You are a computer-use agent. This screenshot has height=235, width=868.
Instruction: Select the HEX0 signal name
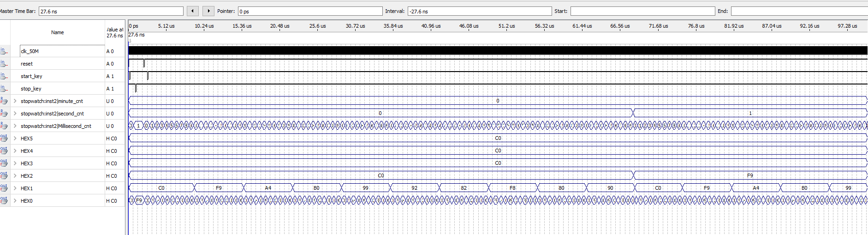(x=27, y=201)
